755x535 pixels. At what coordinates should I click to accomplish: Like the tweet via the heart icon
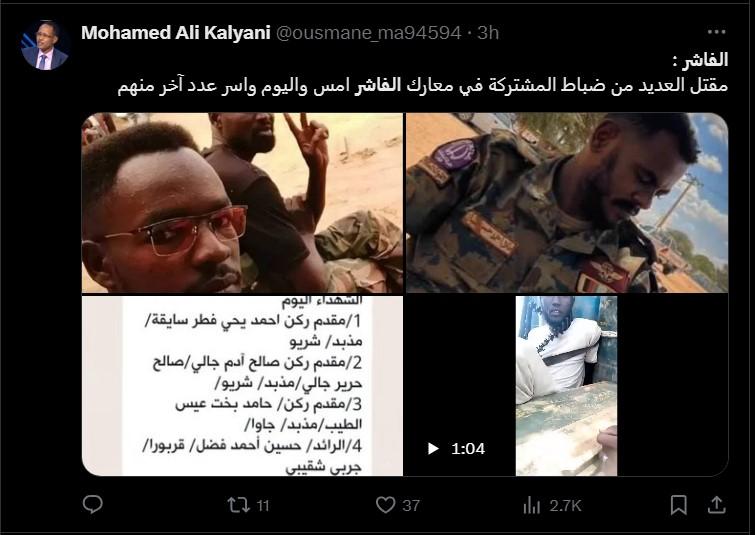coord(385,505)
